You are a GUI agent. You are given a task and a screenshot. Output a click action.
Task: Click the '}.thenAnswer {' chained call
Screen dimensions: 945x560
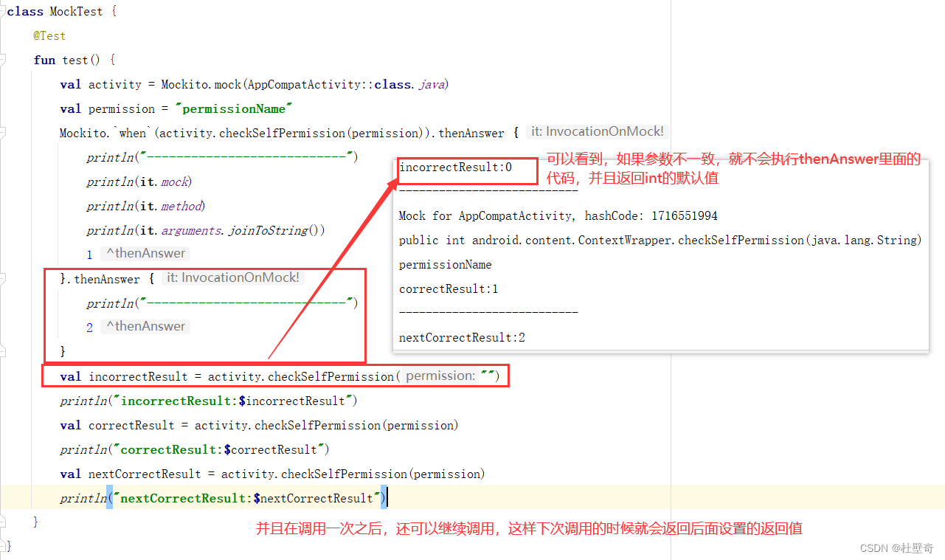pyautogui.click(x=106, y=279)
